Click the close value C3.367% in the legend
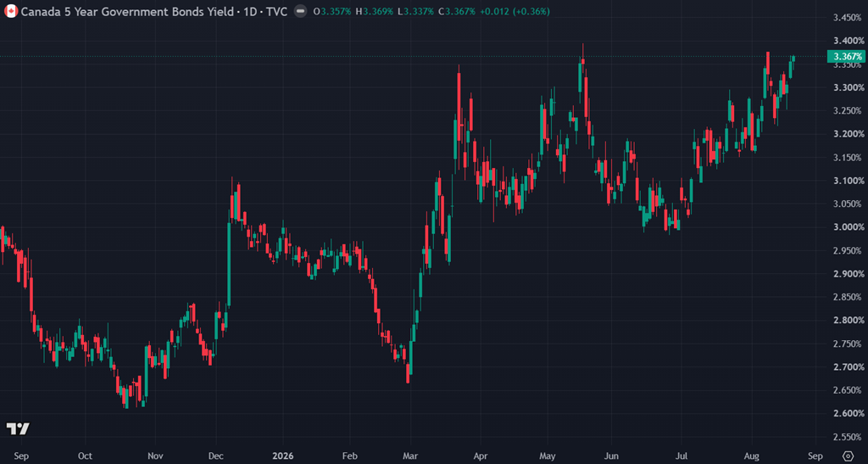The width and height of the screenshot is (868, 464). [x=457, y=11]
